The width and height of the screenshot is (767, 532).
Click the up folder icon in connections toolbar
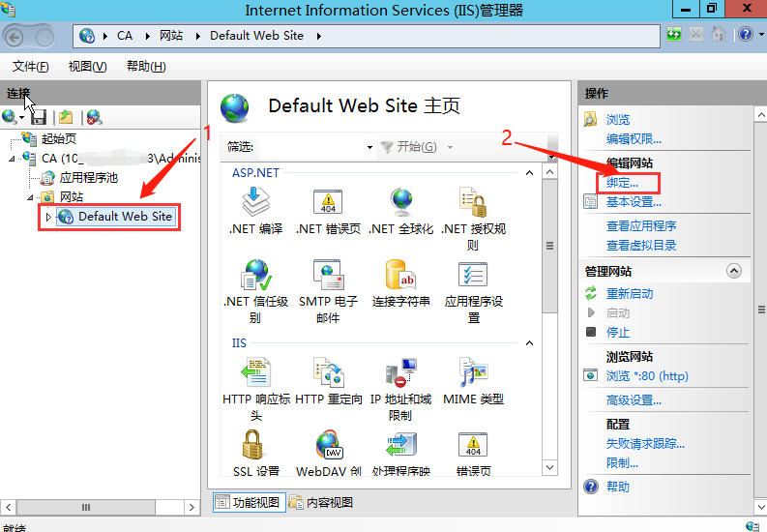pos(66,117)
